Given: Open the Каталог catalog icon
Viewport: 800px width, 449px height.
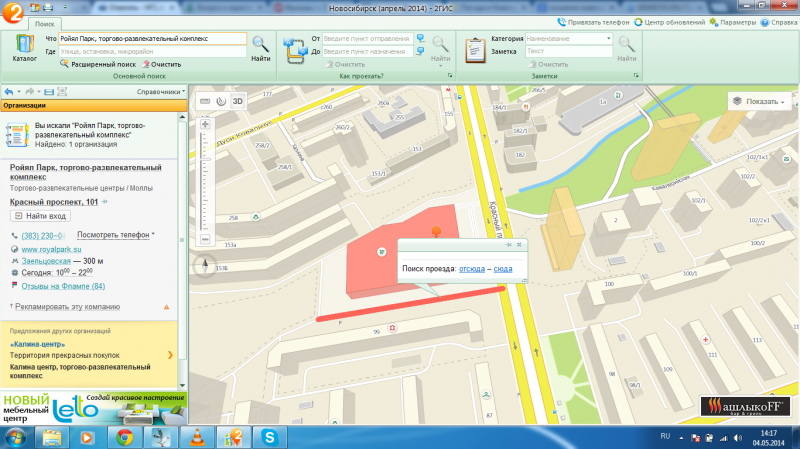Looking at the screenshot, I should (x=25, y=48).
